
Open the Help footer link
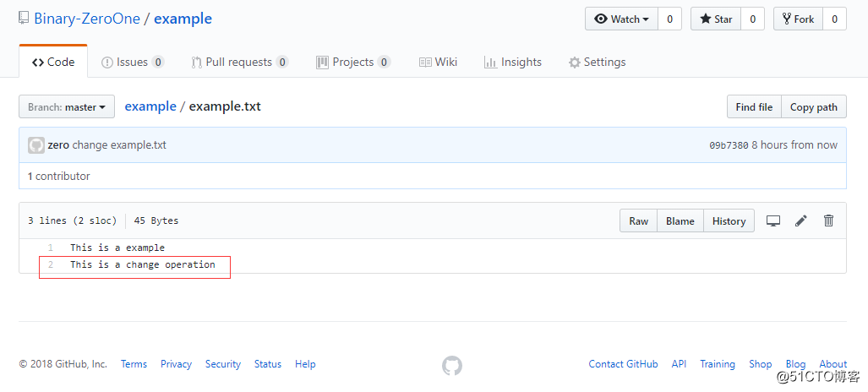305,364
